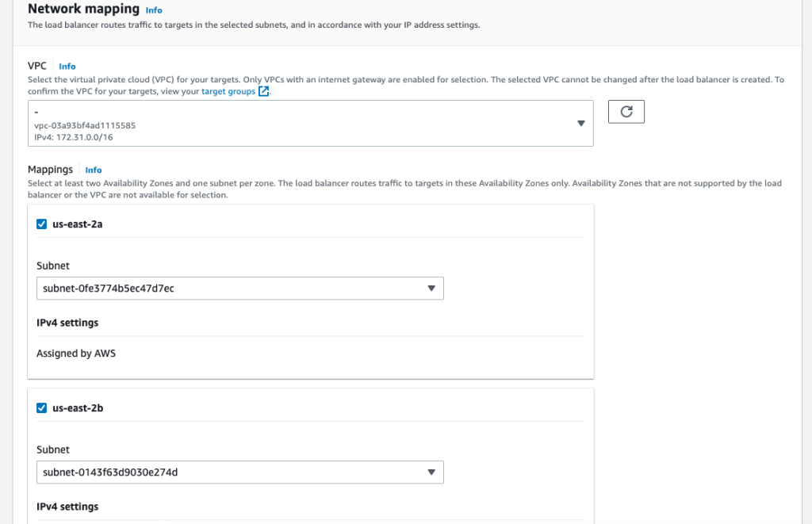Click the Assigned by AWS text
812x524 pixels.
[x=76, y=354]
